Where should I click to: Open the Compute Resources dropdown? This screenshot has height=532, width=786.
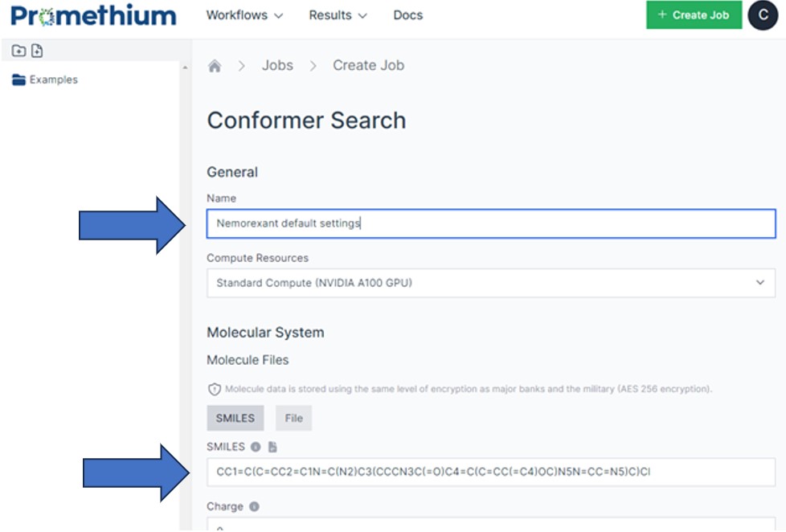click(x=490, y=283)
